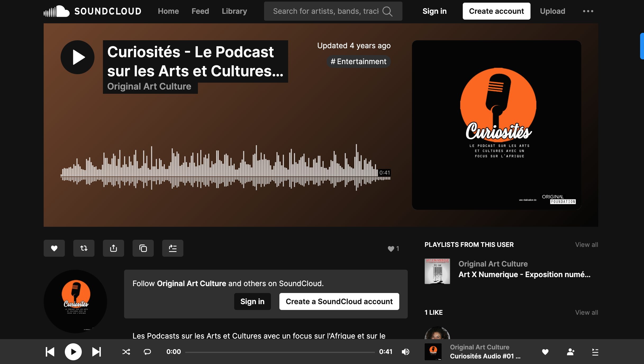
Task: Open the Curiosités - Le Podcast title link
Action: pyautogui.click(x=195, y=61)
